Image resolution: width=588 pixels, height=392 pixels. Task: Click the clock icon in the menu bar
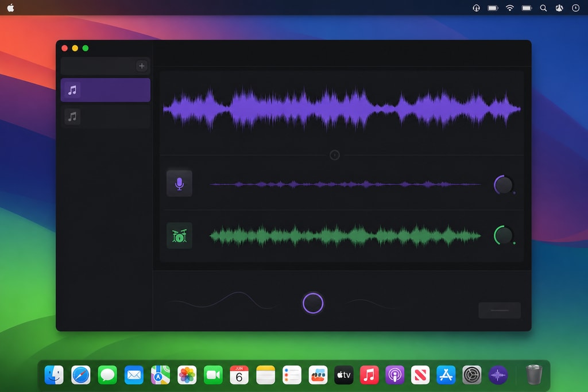click(x=575, y=8)
